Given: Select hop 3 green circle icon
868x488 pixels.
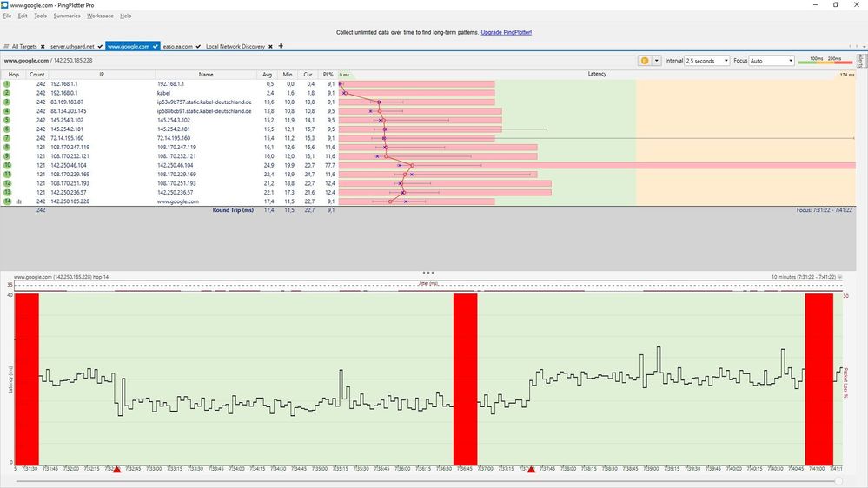Looking at the screenshot, I should (x=7, y=102).
